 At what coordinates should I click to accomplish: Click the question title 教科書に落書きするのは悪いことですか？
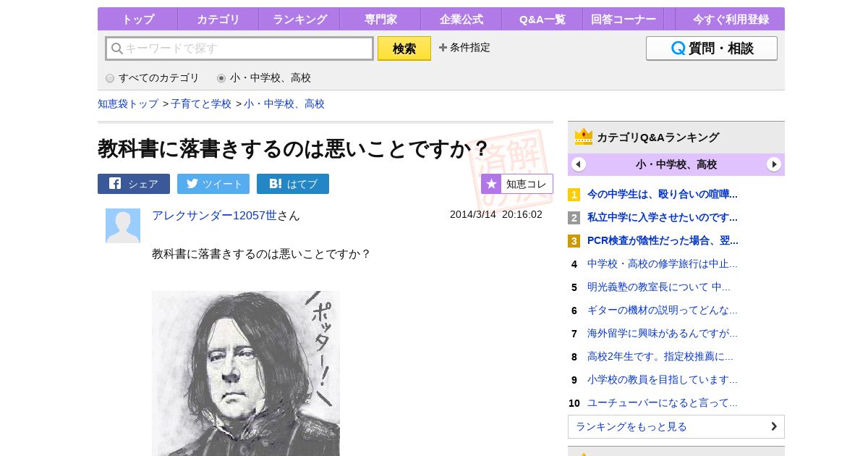tap(294, 148)
